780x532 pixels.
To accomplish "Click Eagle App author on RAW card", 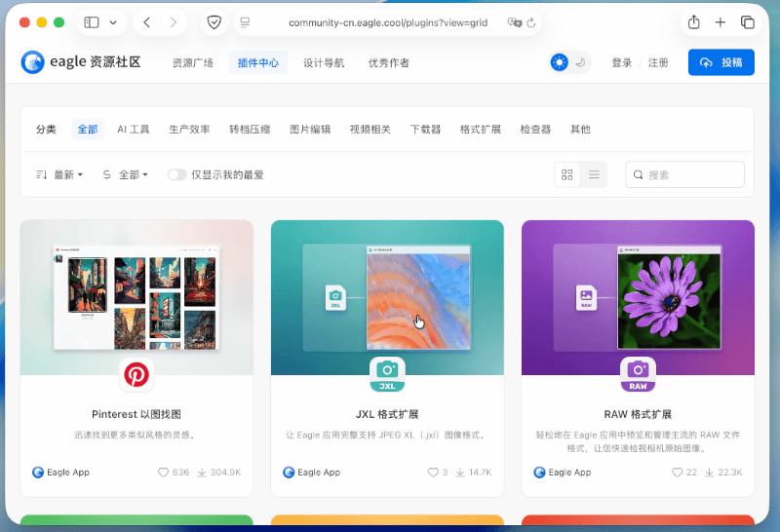I will point(563,473).
